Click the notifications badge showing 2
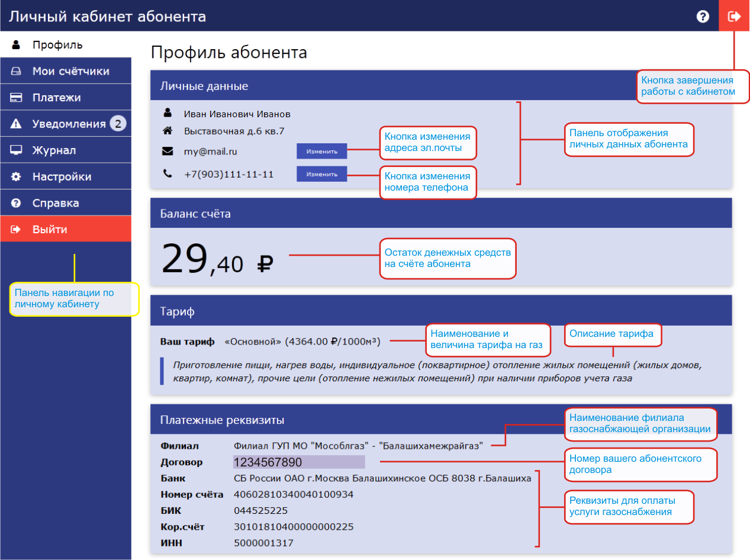 tap(118, 124)
